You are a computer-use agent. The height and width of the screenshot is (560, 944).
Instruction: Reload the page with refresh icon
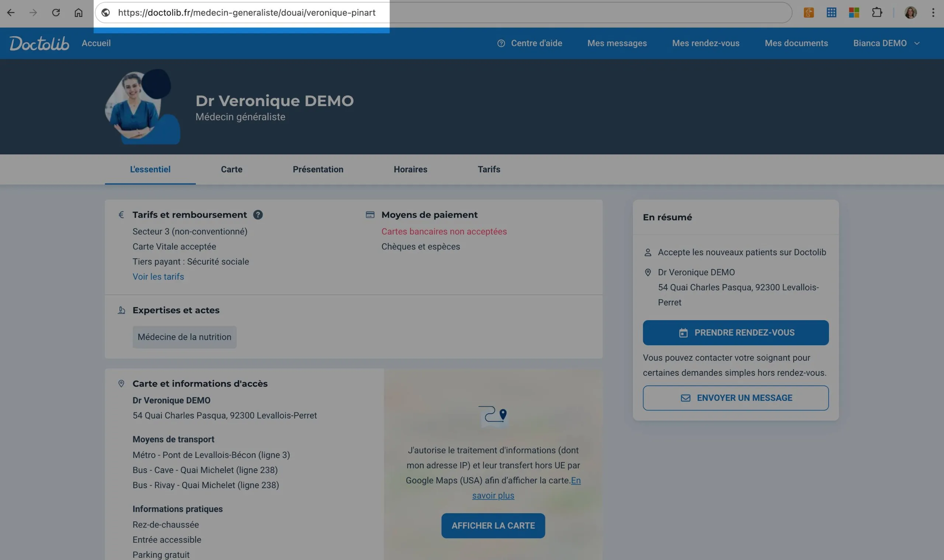pyautogui.click(x=56, y=13)
